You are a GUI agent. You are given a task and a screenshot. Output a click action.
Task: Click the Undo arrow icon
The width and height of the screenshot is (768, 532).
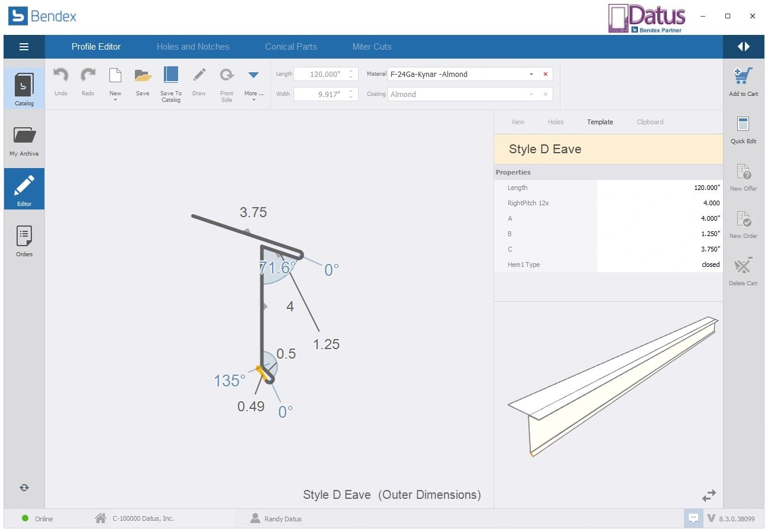[x=61, y=75]
